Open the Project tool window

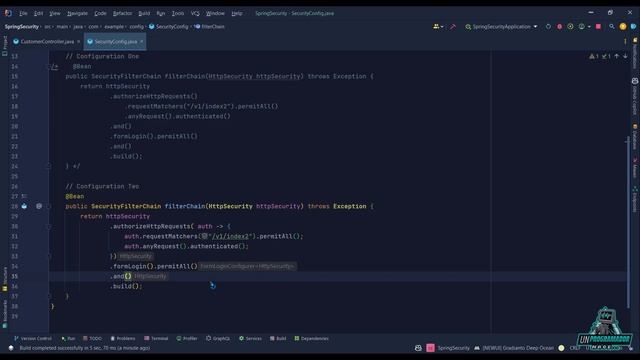(x=4, y=46)
